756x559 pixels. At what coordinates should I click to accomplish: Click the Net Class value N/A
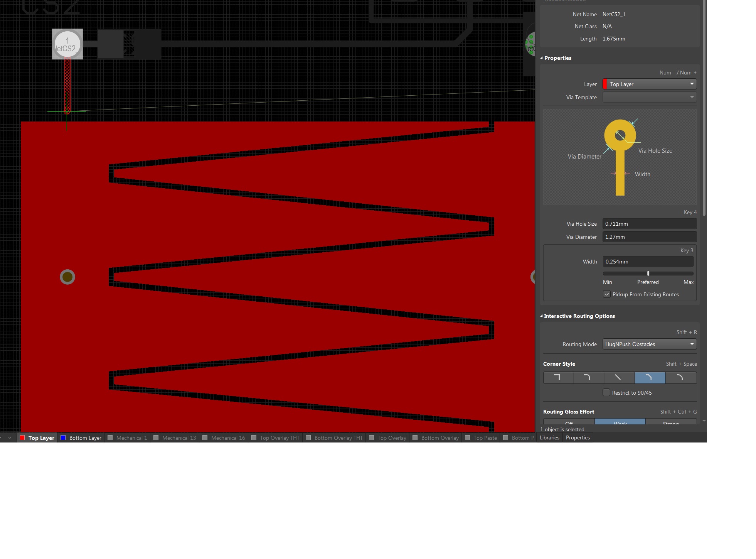(x=607, y=26)
